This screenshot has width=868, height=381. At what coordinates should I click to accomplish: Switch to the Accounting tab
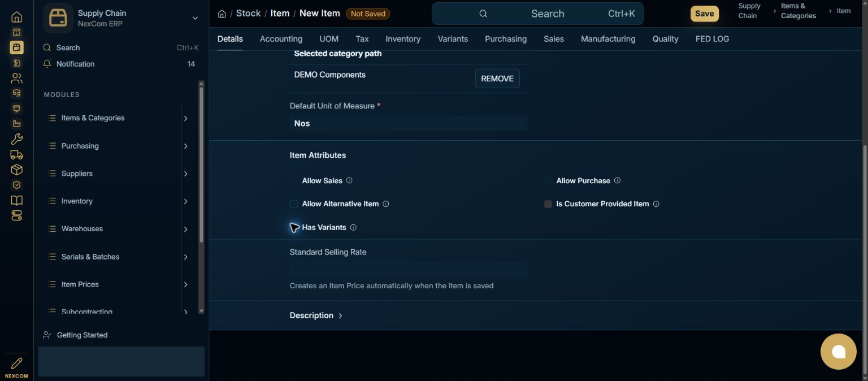(x=281, y=39)
